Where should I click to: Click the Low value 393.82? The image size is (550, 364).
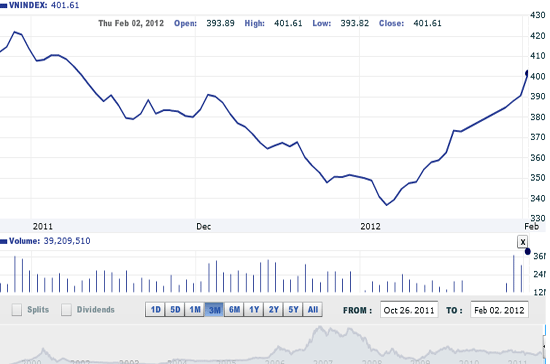click(x=355, y=23)
